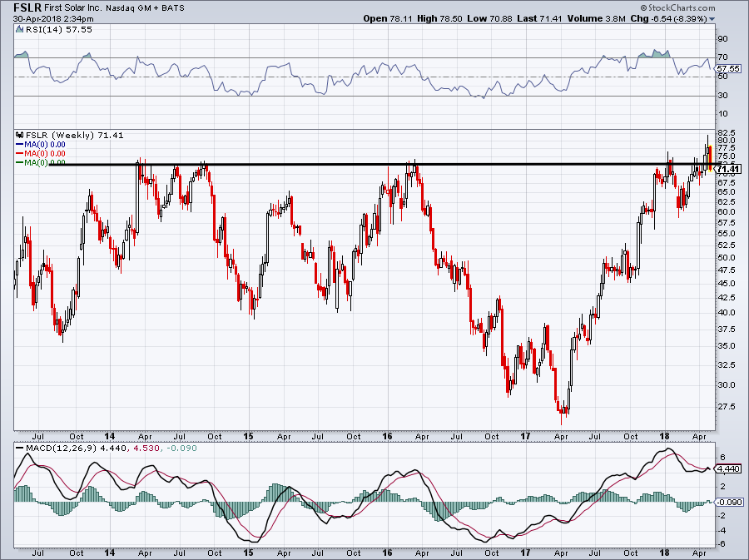Click the RSI mountain icon before RSI(14)
This screenshot has height=560, width=749.
19,30
